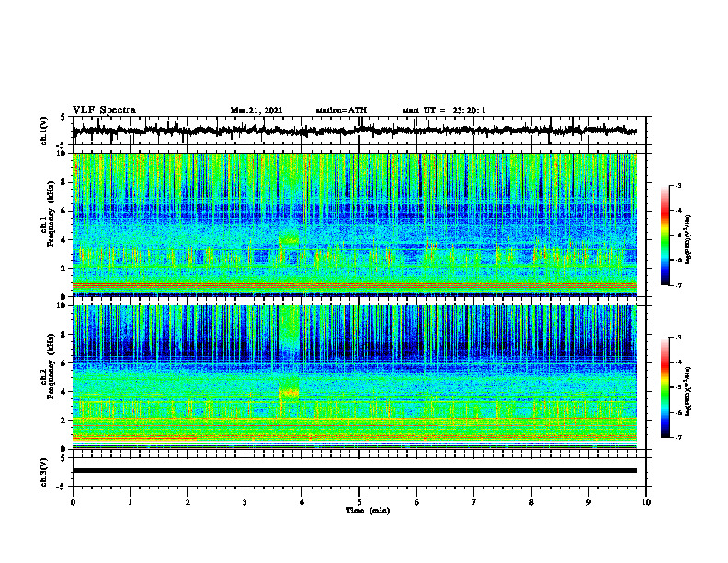This screenshot has height=563, width=728.
Task: Click time axis tick label "10"
Action: (646, 502)
